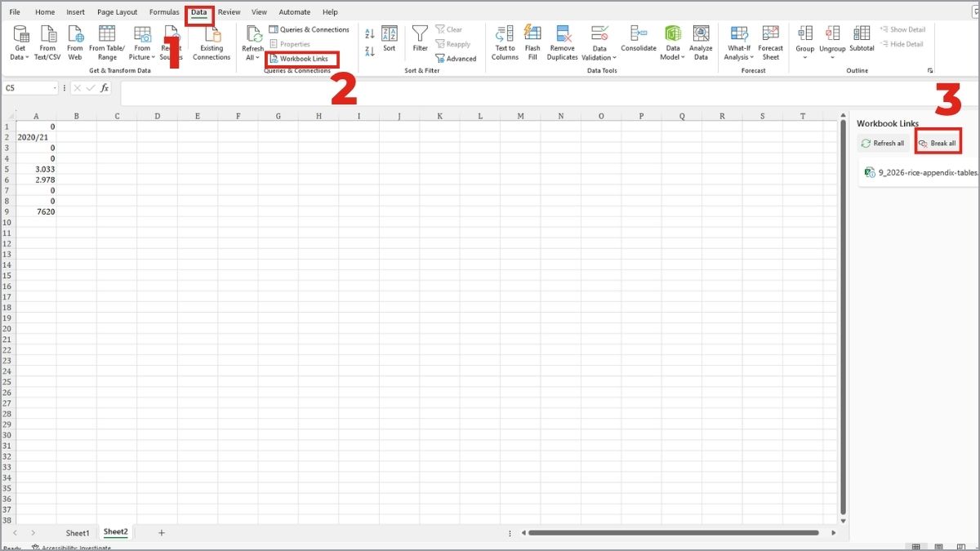Open Existing Connections
This screenshot has height=551, width=980.
coord(212,43)
